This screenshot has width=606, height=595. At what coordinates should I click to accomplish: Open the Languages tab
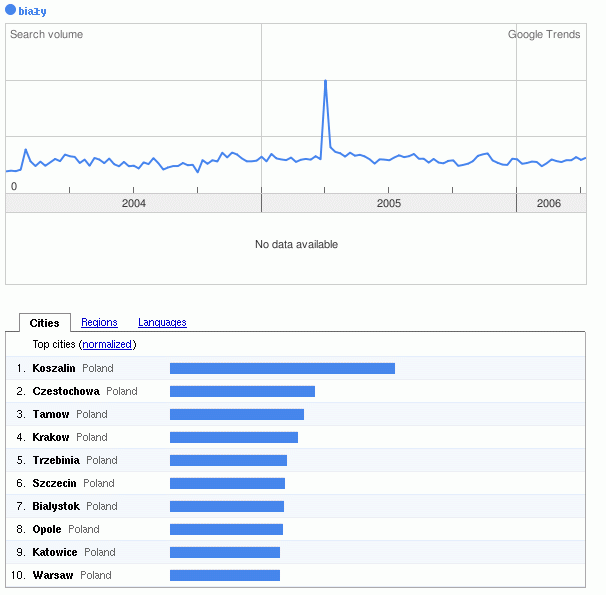pos(162,322)
